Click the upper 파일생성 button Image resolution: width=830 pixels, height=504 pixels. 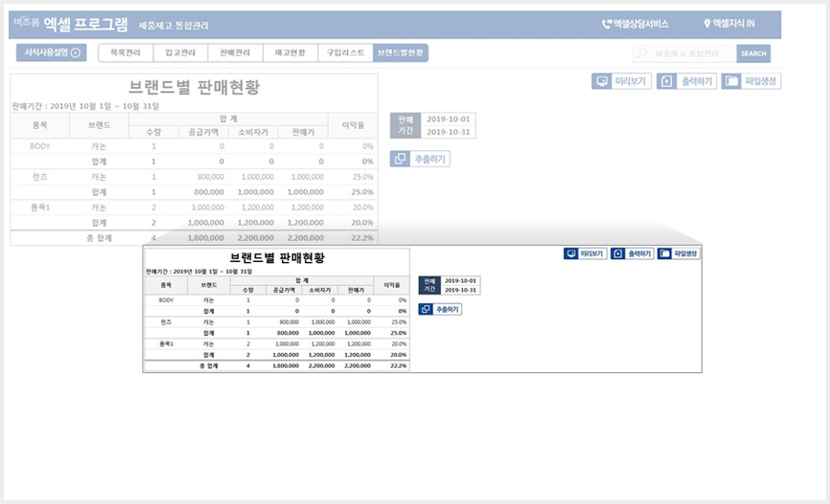pos(752,81)
